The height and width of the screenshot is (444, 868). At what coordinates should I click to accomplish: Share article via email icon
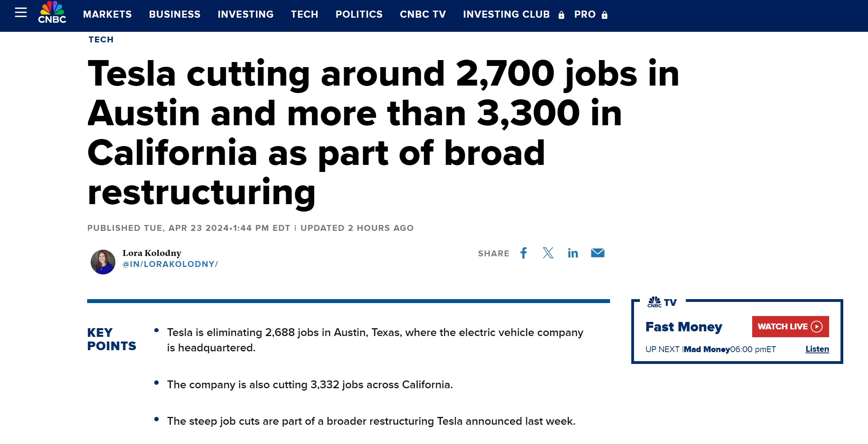pos(598,253)
